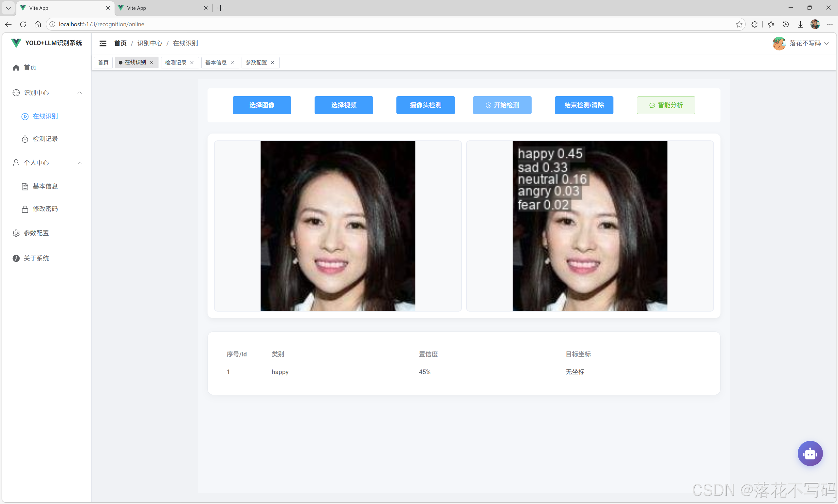Open 修改密码 via the lock icon
838x504 pixels.
coord(25,209)
